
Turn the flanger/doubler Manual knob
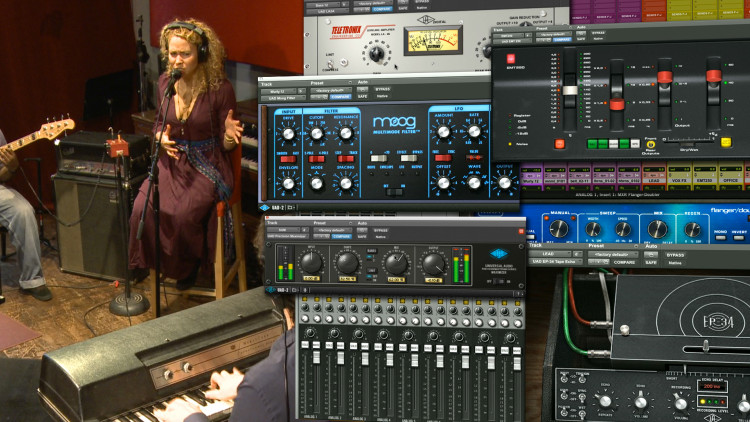(x=558, y=229)
